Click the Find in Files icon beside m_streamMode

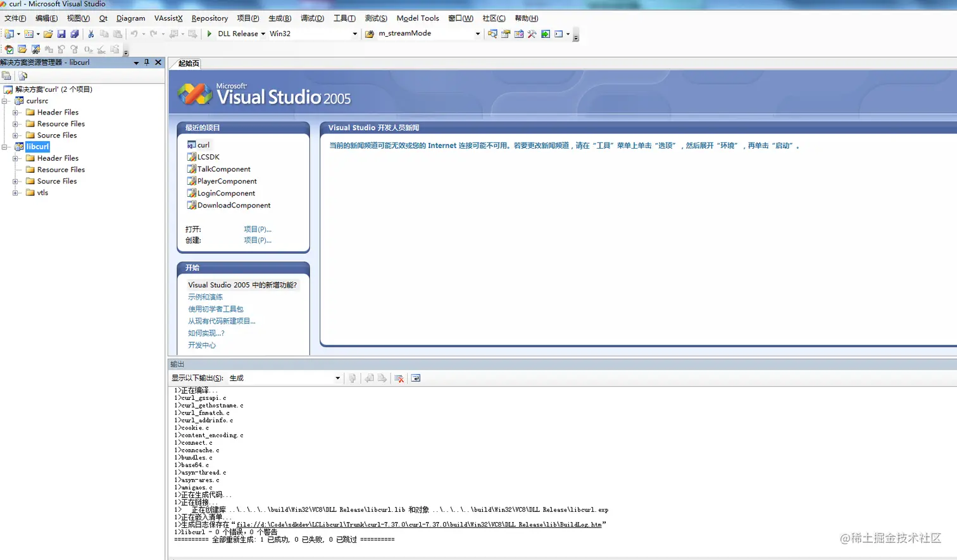[370, 34]
